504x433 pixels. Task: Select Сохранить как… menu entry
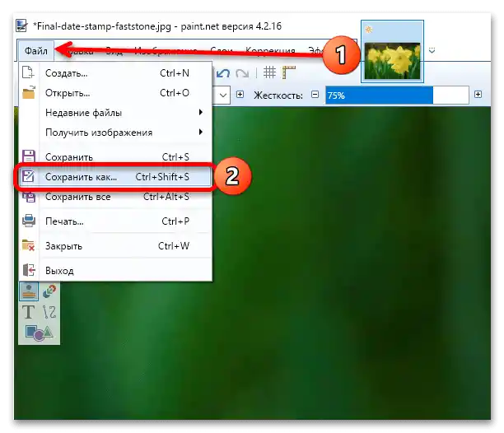pos(116,177)
